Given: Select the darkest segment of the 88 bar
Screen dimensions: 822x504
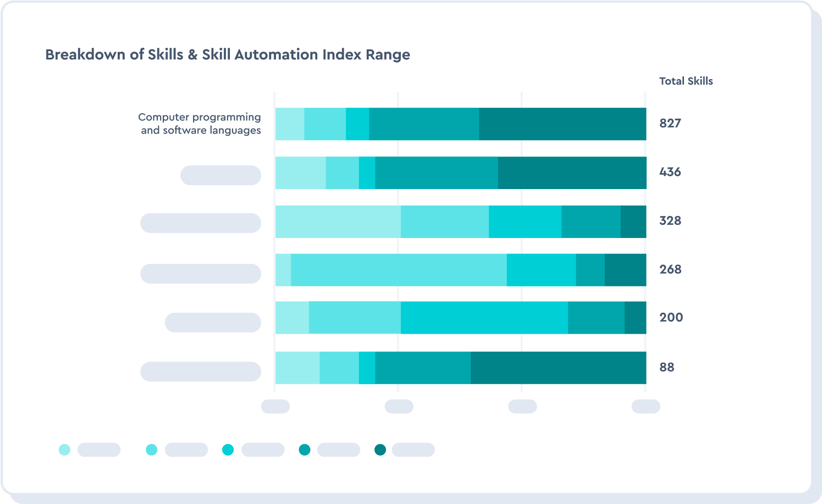Looking at the screenshot, I should [558, 367].
